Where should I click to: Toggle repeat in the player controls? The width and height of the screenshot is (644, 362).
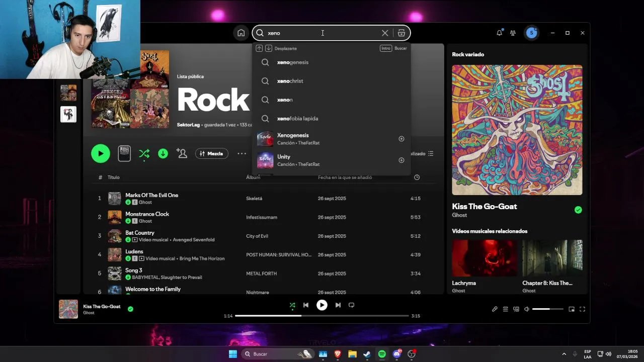pos(352,305)
